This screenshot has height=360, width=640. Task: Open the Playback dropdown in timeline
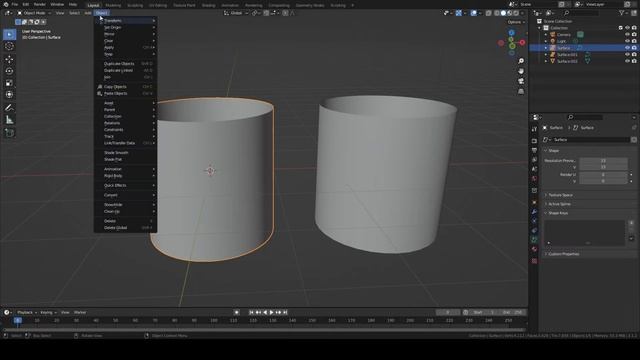click(x=26, y=312)
